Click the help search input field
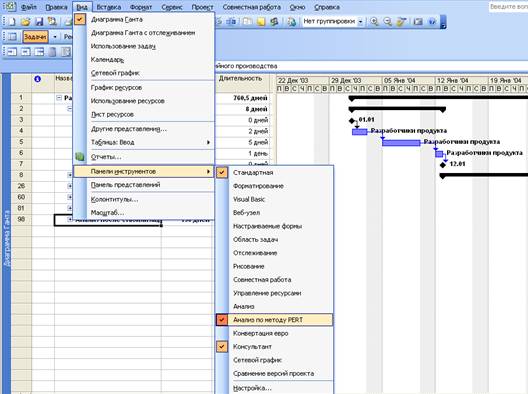 [508, 6]
